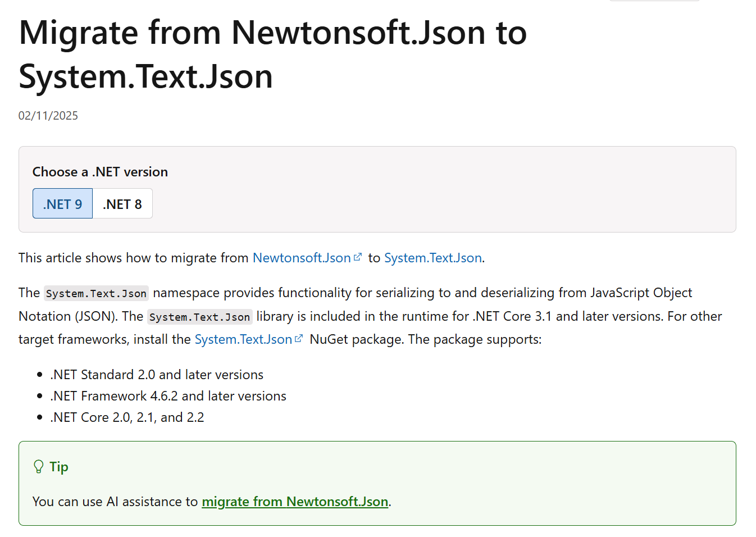Open the Newtonsoft.Json link in intro sentence

(302, 258)
